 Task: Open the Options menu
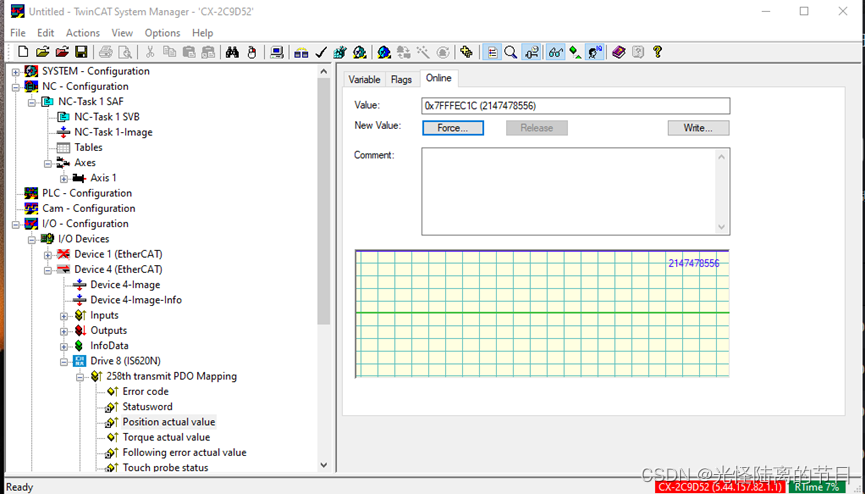click(x=162, y=33)
